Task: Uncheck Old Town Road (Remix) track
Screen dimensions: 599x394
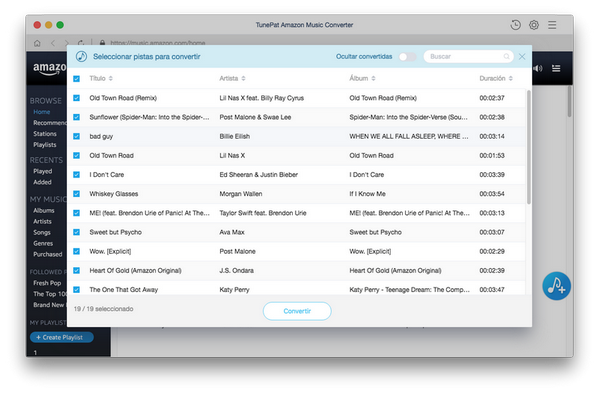Action: click(x=76, y=98)
